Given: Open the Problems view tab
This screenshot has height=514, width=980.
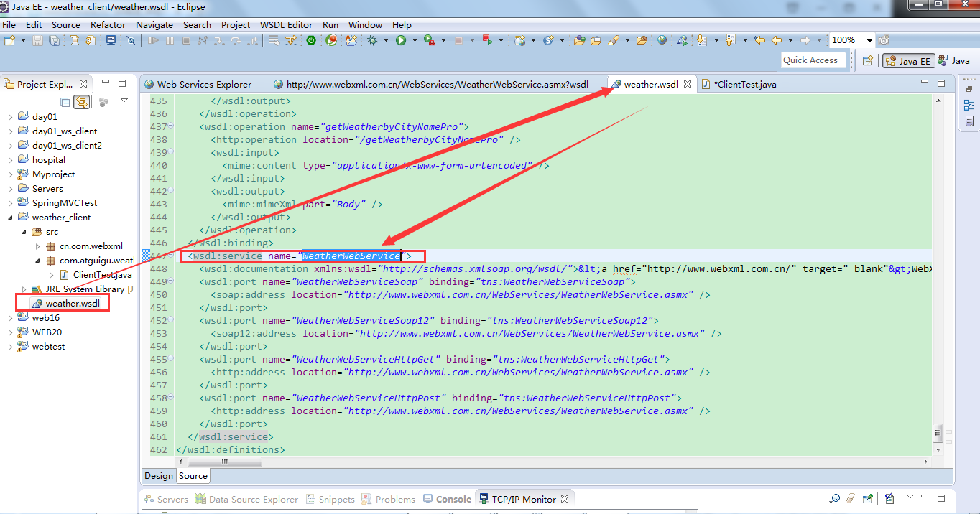Looking at the screenshot, I should coord(388,499).
